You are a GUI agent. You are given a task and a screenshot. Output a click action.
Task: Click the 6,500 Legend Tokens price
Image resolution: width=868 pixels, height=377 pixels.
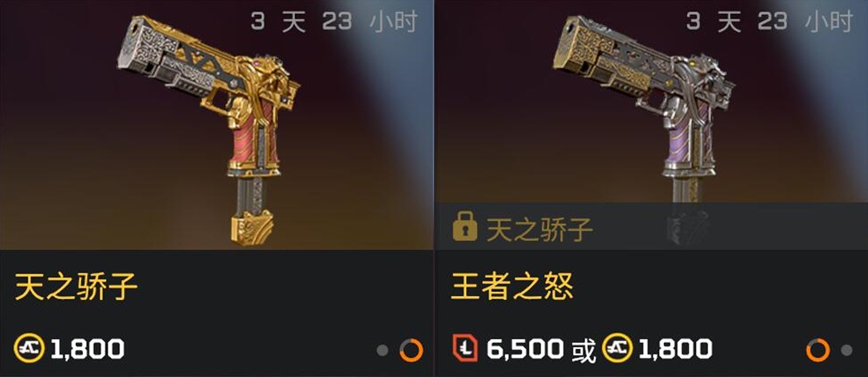pyautogui.click(x=524, y=350)
